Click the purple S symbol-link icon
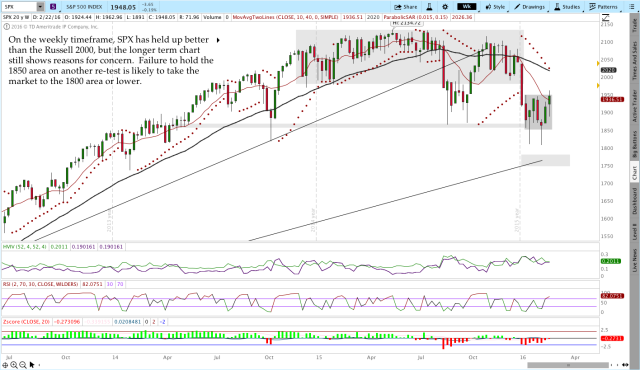 point(53,7)
